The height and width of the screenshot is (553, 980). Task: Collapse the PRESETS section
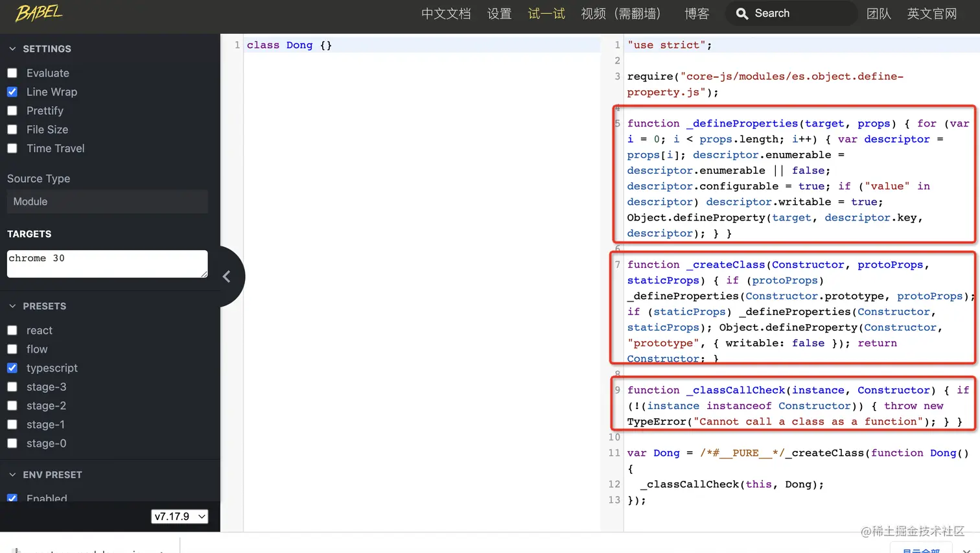(12, 306)
